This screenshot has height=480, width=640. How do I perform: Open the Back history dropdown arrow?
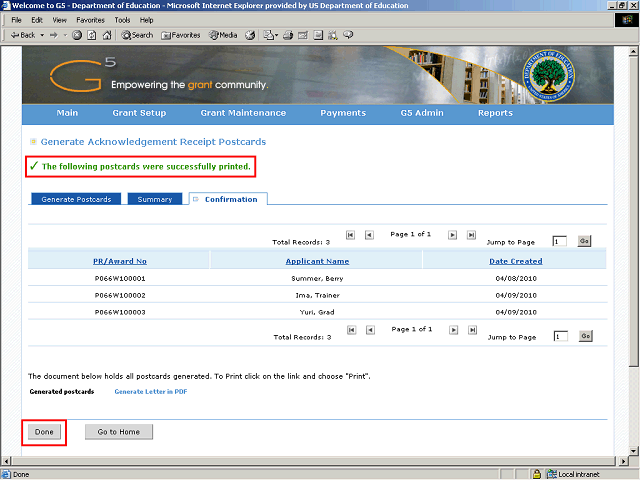[x=42, y=36]
